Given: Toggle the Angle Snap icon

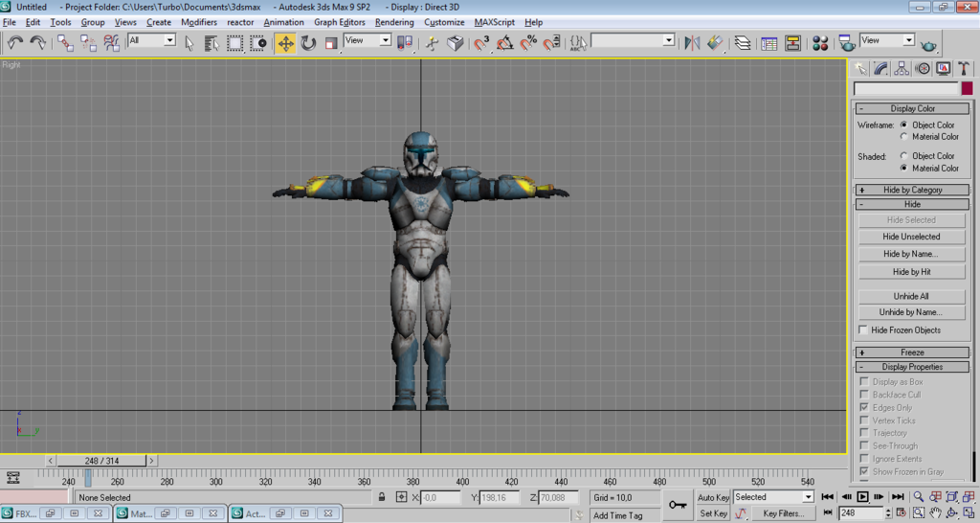Looking at the screenshot, I should point(505,42).
